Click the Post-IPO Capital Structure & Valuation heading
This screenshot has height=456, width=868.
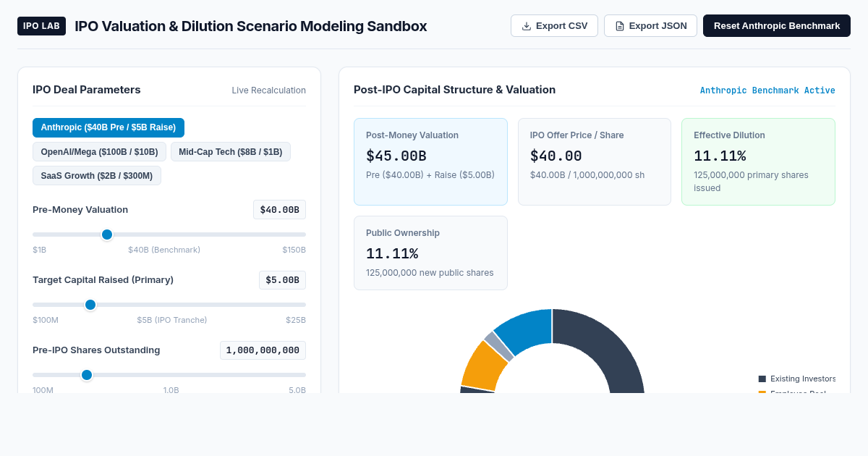[x=454, y=90]
